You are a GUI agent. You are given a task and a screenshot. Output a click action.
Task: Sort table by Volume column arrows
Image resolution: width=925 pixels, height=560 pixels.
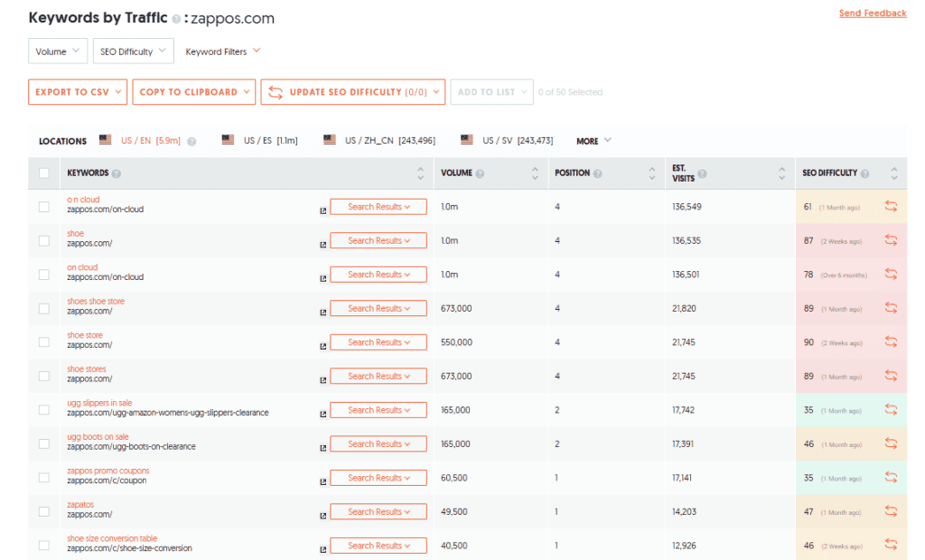535,173
